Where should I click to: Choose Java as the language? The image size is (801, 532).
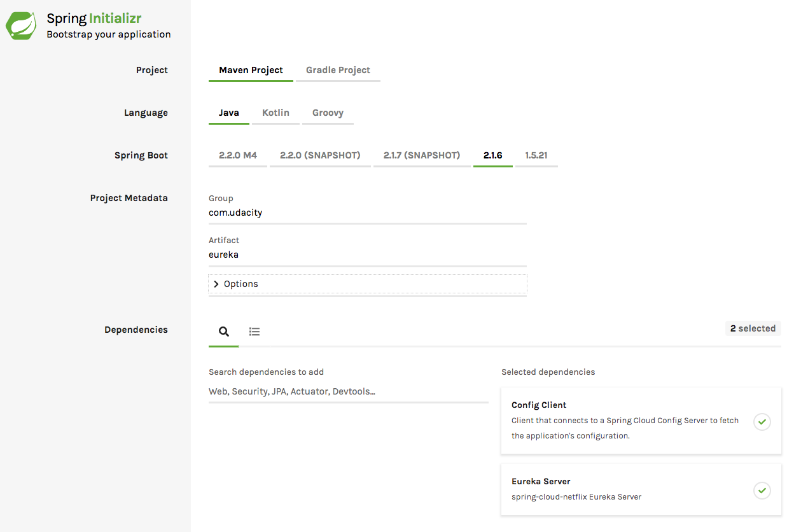point(229,113)
